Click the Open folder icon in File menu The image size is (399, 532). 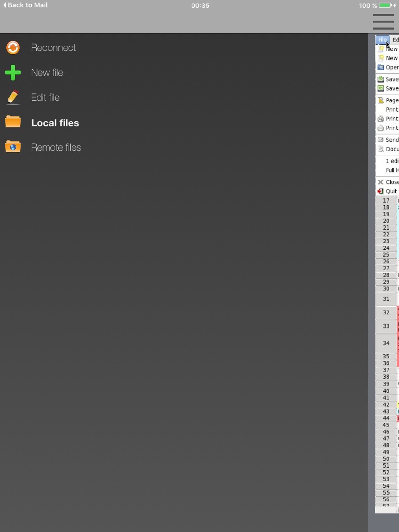[x=380, y=67]
